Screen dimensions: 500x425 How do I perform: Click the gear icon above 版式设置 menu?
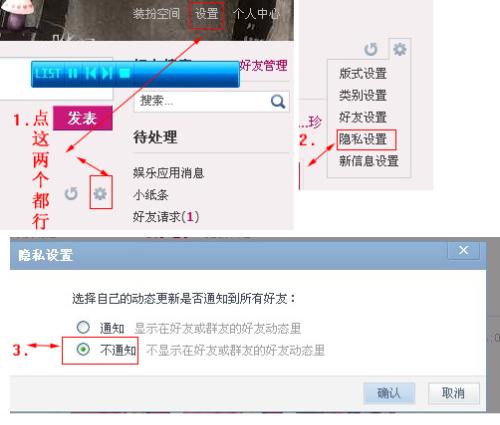pyautogui.click(x=400, y=49)
